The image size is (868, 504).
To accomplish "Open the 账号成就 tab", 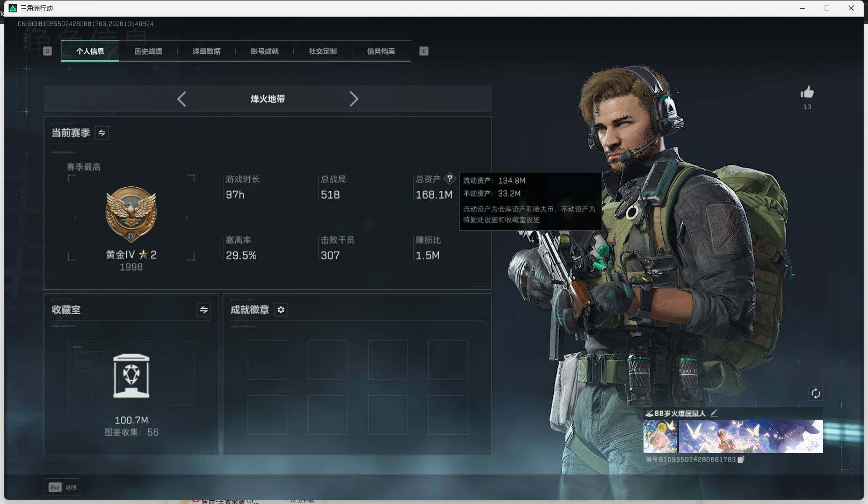I will click(264, 51).
